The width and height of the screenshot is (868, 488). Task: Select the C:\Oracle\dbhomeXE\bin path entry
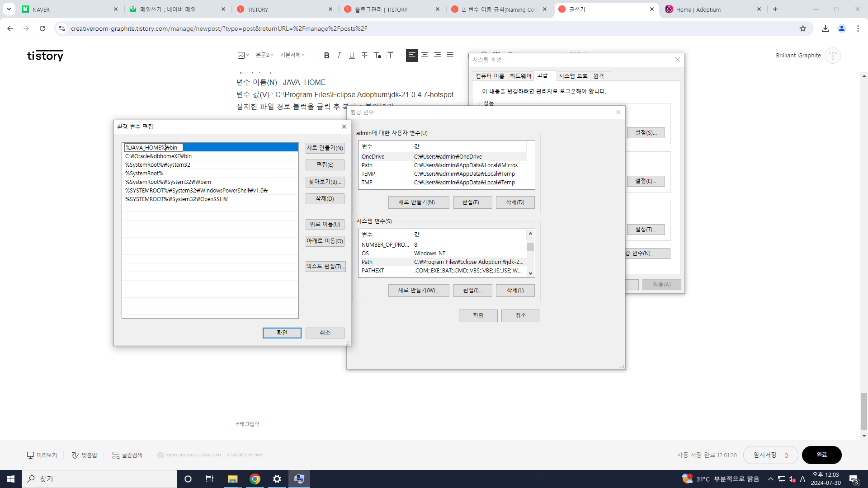click(x=159, y=156)
